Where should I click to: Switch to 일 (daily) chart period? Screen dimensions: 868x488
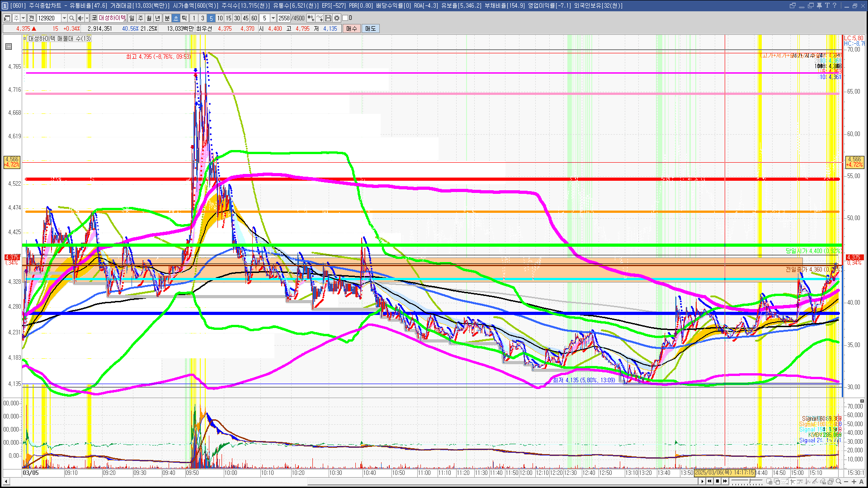132,18
